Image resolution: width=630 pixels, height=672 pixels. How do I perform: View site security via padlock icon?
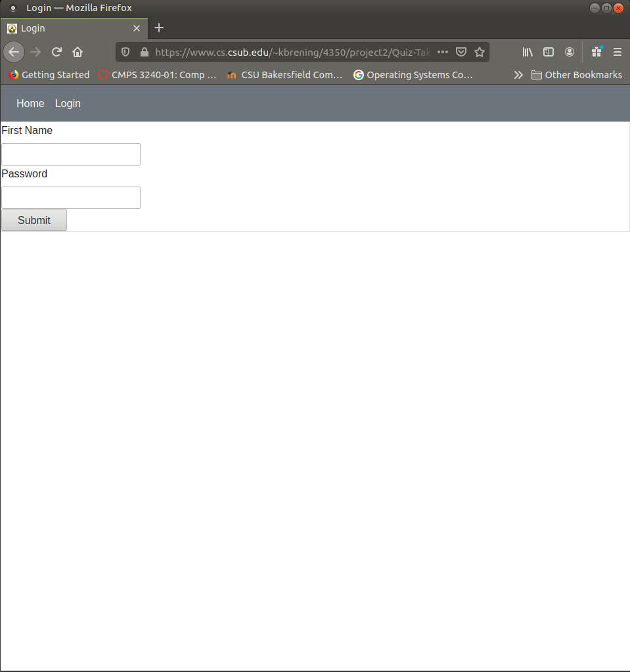145,53
